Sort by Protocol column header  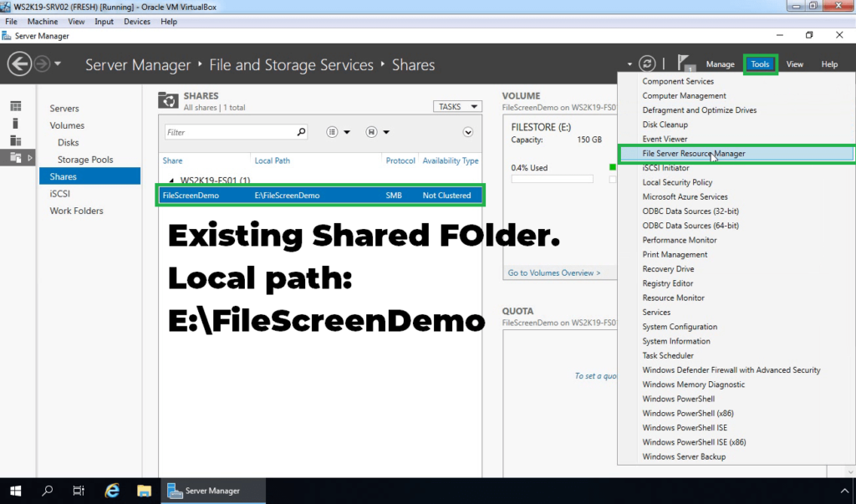[x=400, y=160]
